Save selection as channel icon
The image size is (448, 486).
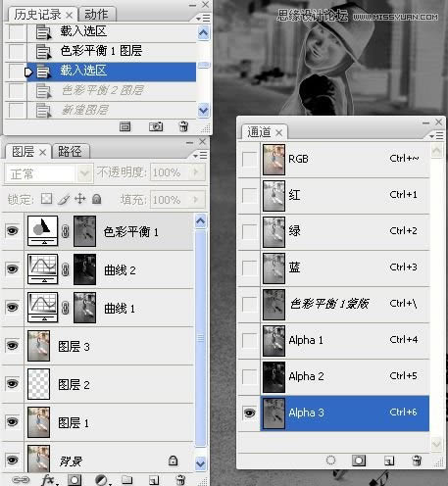(x=359, y=461)
